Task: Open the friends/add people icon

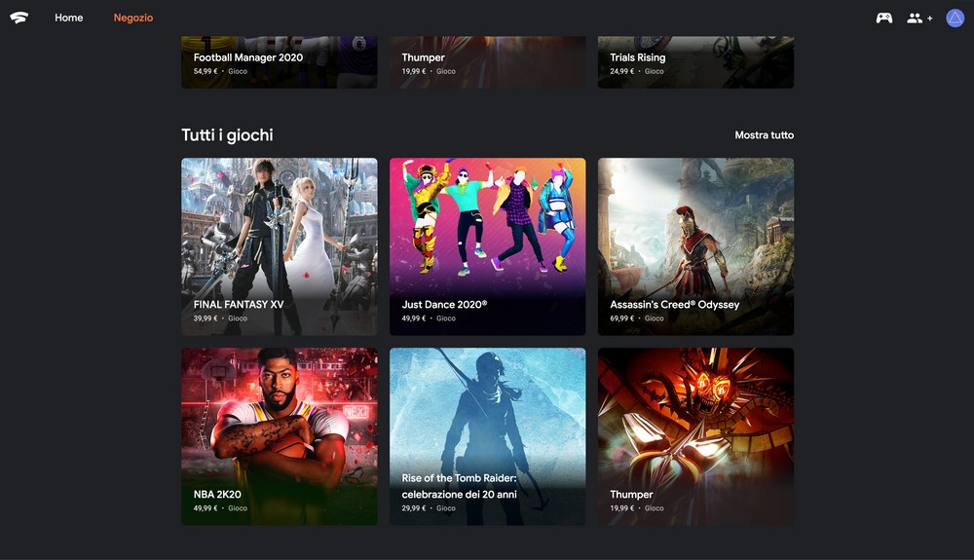Action: (x=919, y=18)
